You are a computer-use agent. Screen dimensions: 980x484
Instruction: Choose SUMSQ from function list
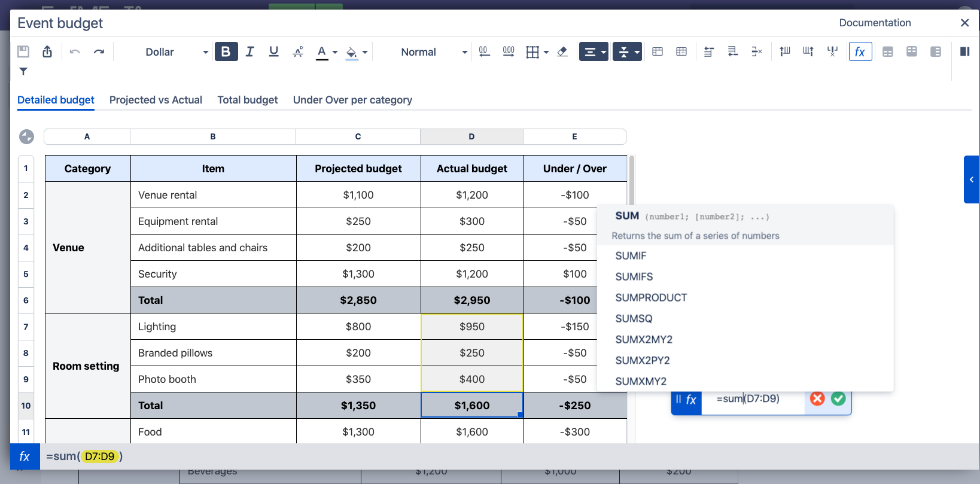[745, 318]
